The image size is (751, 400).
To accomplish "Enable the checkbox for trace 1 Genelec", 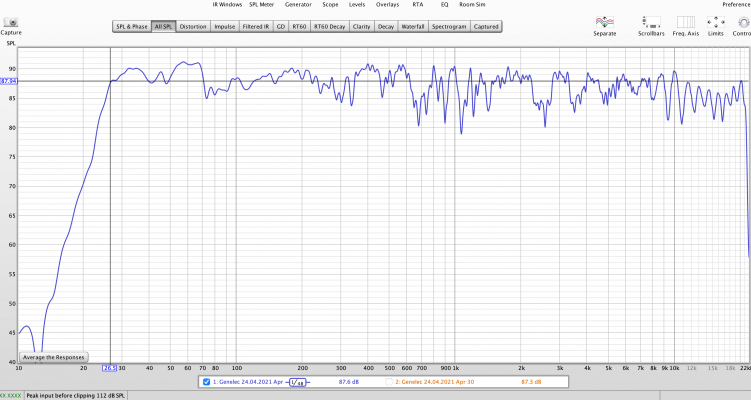I will (x=206, y=382).
